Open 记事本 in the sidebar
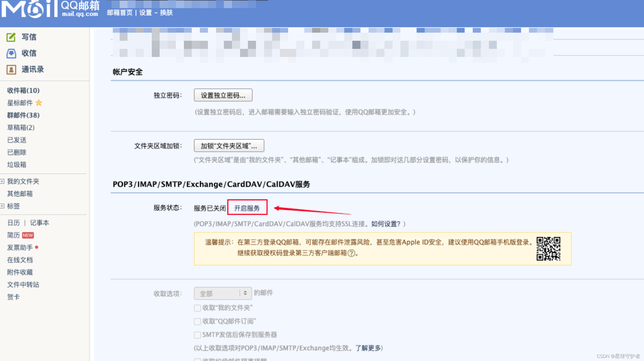The image size is (644, 361). click(39, 223)
